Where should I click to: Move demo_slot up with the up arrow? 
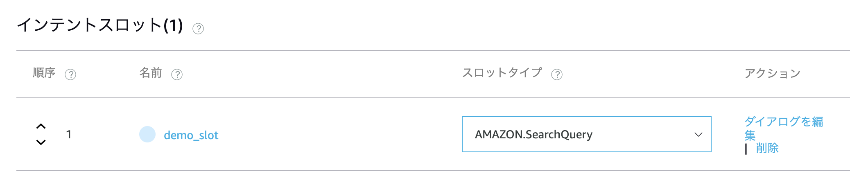pyautogui.click(x=41, y=126)
